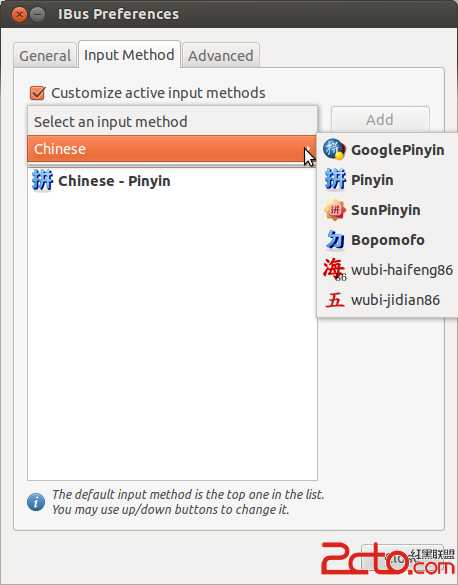Expand the Chinese language submenu
Screen dimensions: 458x585
coord(172,149)
